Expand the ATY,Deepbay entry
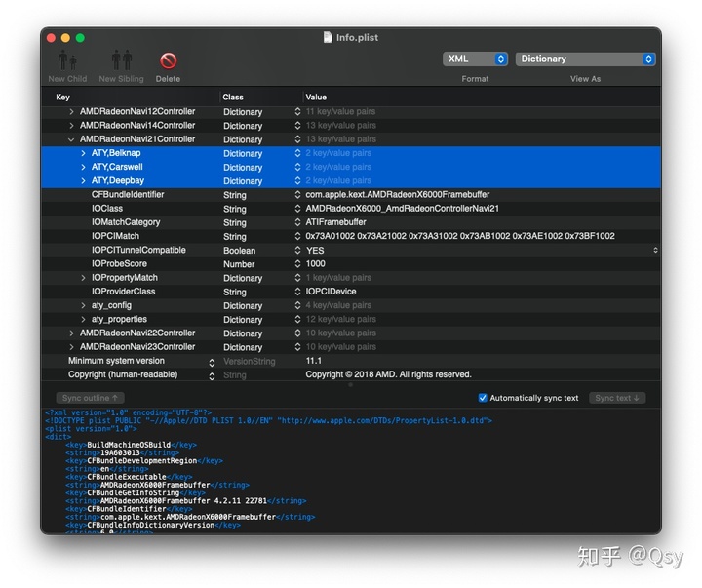This screenshot has width=702, height=588. tap(83, 181)
